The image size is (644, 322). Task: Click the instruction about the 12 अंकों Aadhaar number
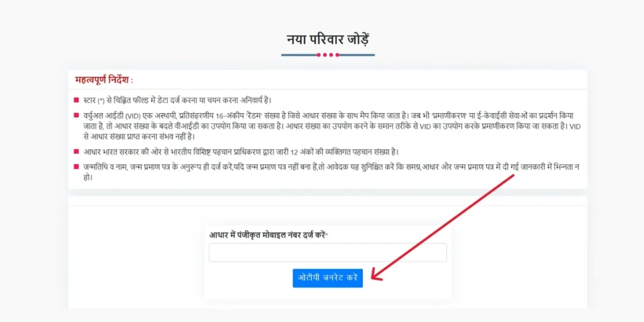coord(241,152)
